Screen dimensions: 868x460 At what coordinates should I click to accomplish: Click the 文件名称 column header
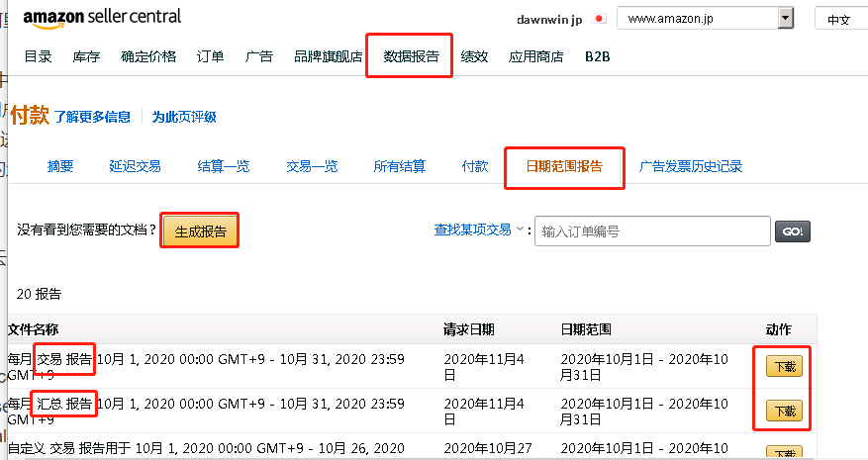click(34, 329)
